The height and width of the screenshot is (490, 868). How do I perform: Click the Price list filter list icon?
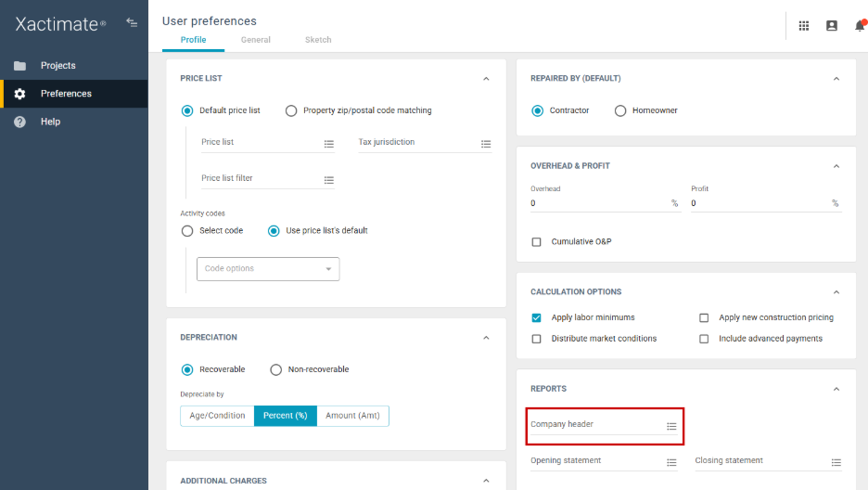(x=328, y=180)
